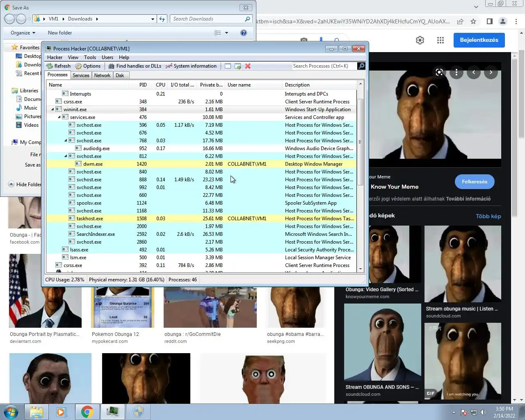Click the find window icon in toolbar
Screen dimensions: 525x420
coord(228,66)
